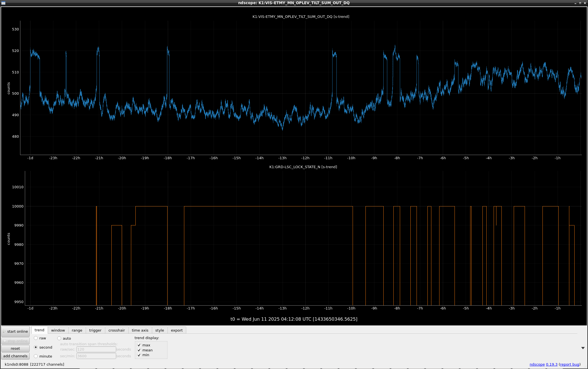Open the trigger tab

point(95,330)
